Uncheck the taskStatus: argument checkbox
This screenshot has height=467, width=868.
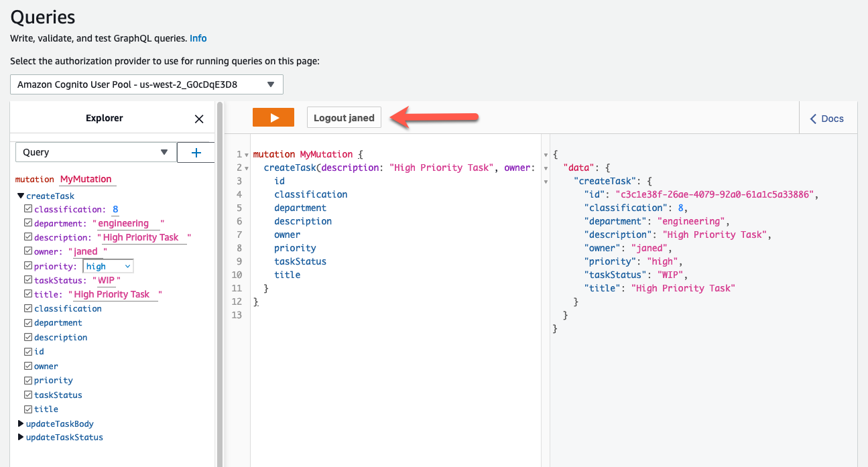pos(28,280)
